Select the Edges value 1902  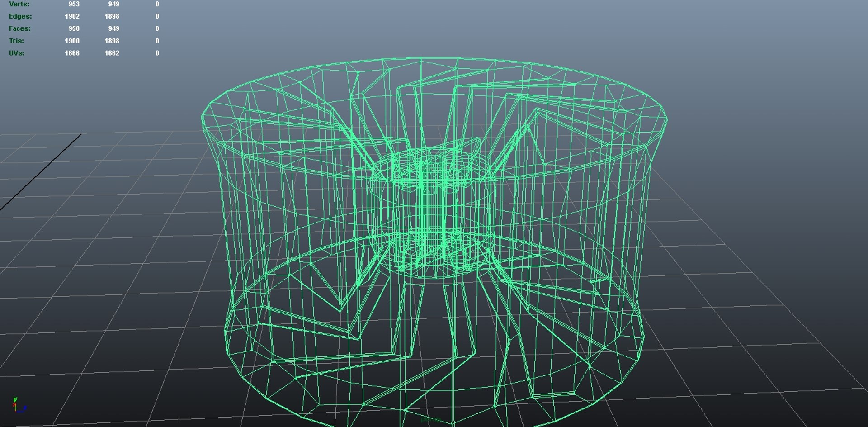[x=72, y=16]
